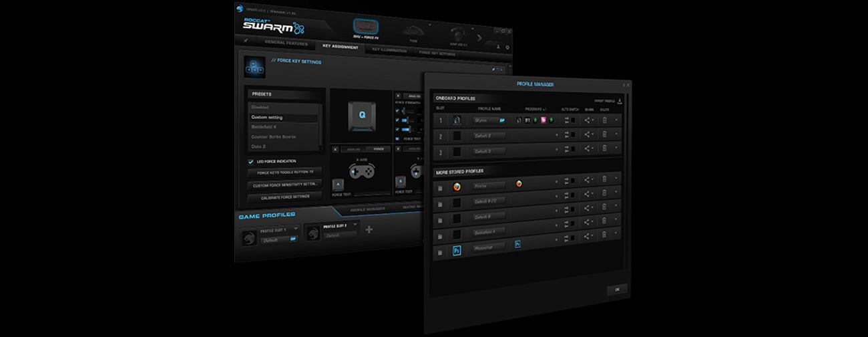Click Calibrate Force Settings button
Image resolution: width=868 pixels, height=337 pixels.
[285, 197]
